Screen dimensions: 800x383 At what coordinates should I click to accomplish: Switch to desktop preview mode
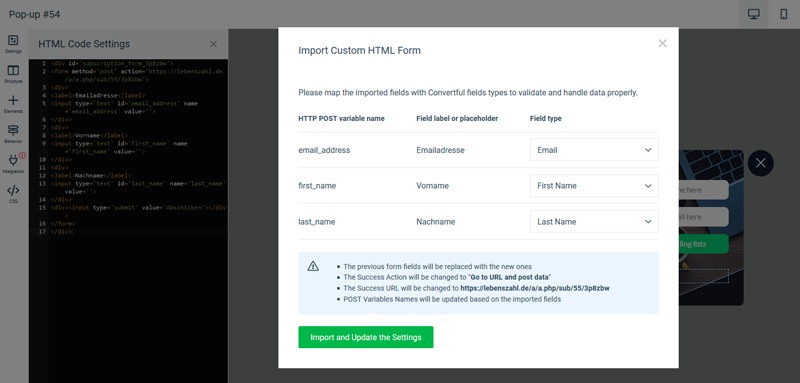coord(754,14)
